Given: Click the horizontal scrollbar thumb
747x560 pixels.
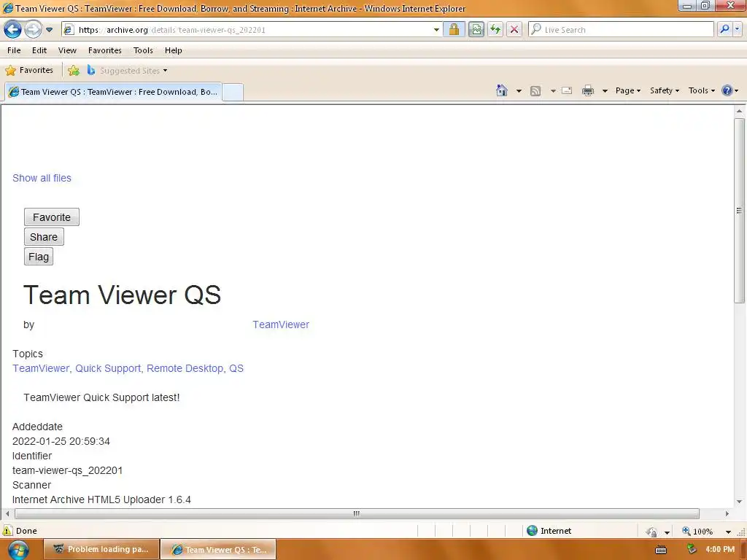Looking at the screenshot, I should [x=357, y=513].
